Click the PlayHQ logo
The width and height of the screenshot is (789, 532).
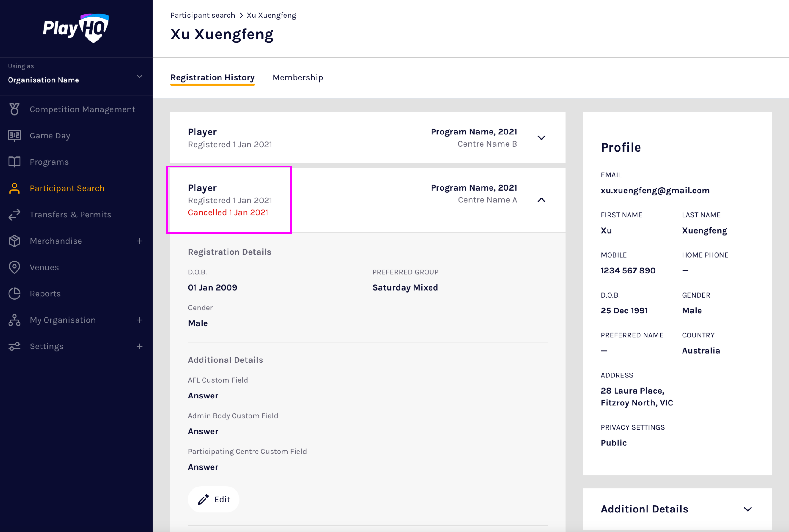pyautogui.click(x=76, y=28)
